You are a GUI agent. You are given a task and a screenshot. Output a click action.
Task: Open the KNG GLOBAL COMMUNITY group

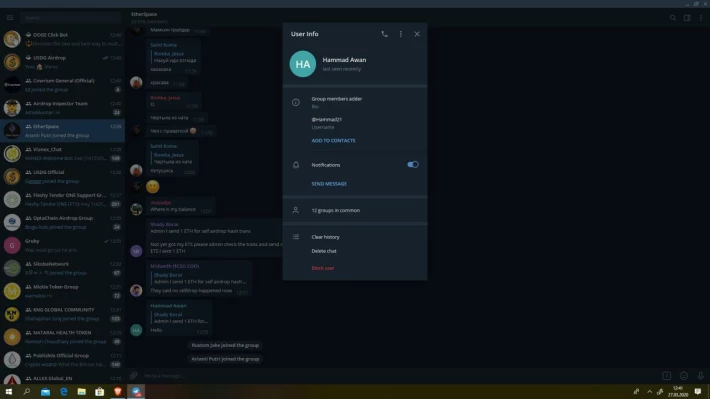(x=62, y=314)
